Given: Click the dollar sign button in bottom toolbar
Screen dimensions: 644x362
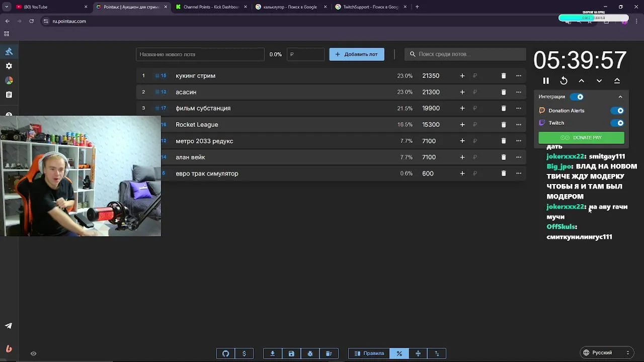Looking at the screenshot, I should pos(245,353).
